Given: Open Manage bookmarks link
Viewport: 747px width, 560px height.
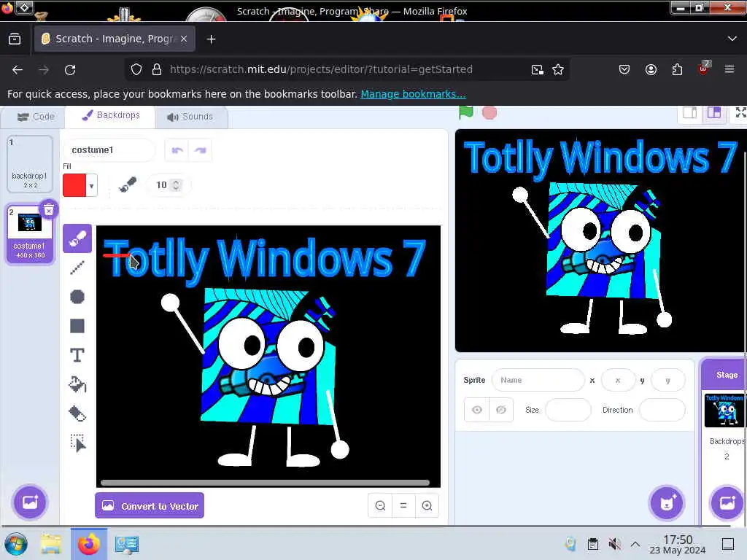Looking at the screenshot, I should 413,94.
